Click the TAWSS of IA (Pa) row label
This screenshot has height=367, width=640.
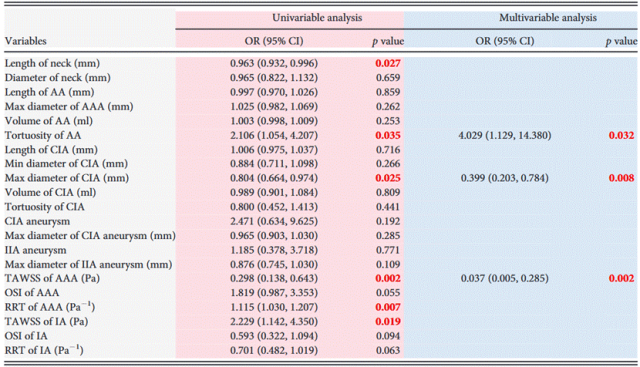(47, 322)
